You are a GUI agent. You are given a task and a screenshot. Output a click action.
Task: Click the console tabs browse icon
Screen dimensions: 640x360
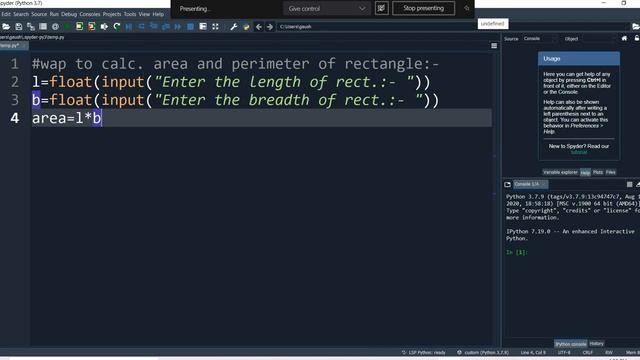coord(507,184)
